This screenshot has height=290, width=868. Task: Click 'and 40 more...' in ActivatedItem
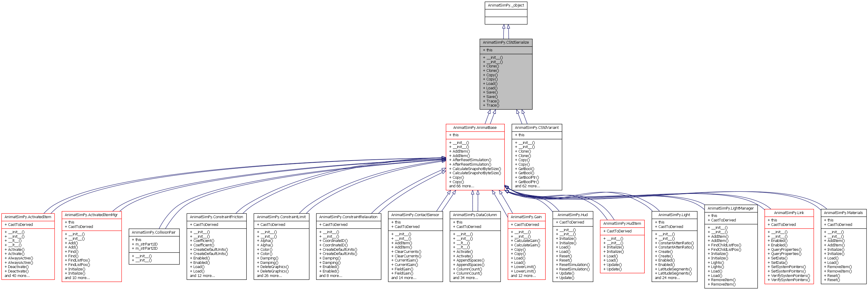tap(17, 276)
